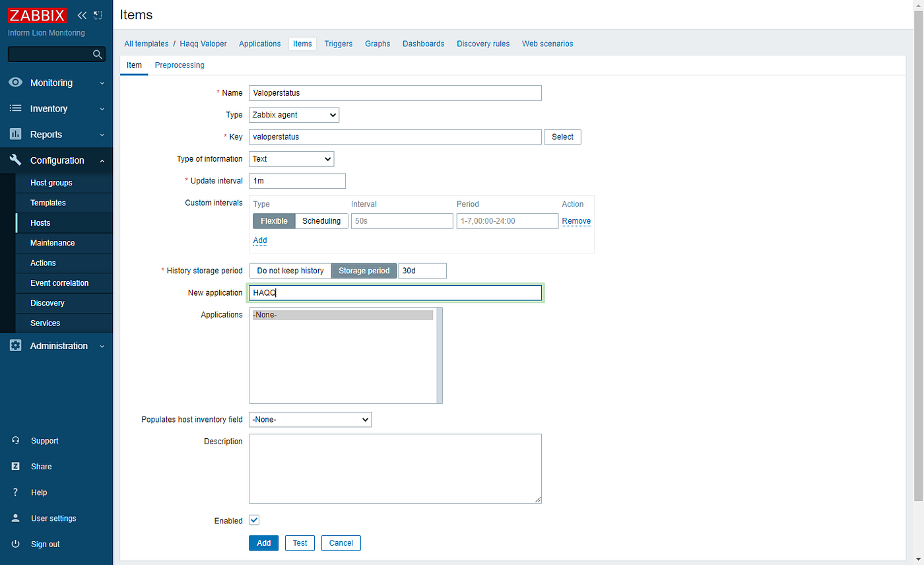This screenshot has width=924, height=565.
Task: Click the User settings person icon
Action: pyautogui.click(x=16, y=518)
